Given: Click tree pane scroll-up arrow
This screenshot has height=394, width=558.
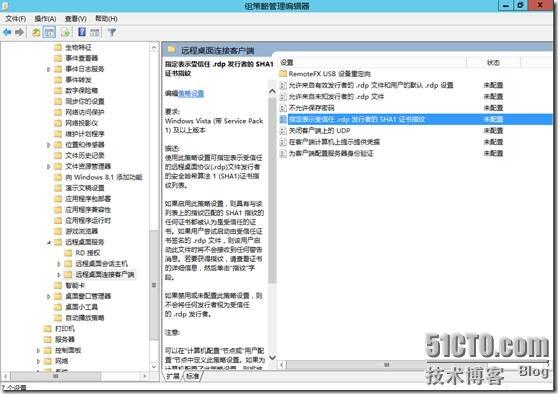Looking at the screenshot, I should 154,47.
